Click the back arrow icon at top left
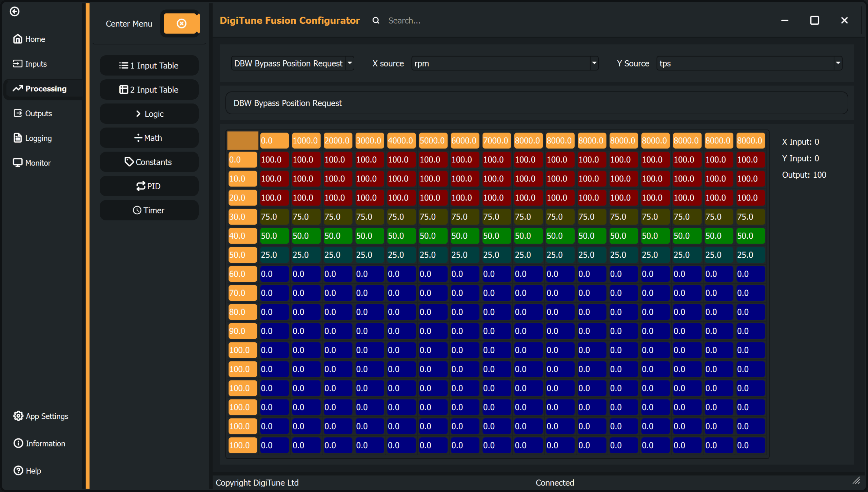The image size is (868, 492). (x=15, y=12)
